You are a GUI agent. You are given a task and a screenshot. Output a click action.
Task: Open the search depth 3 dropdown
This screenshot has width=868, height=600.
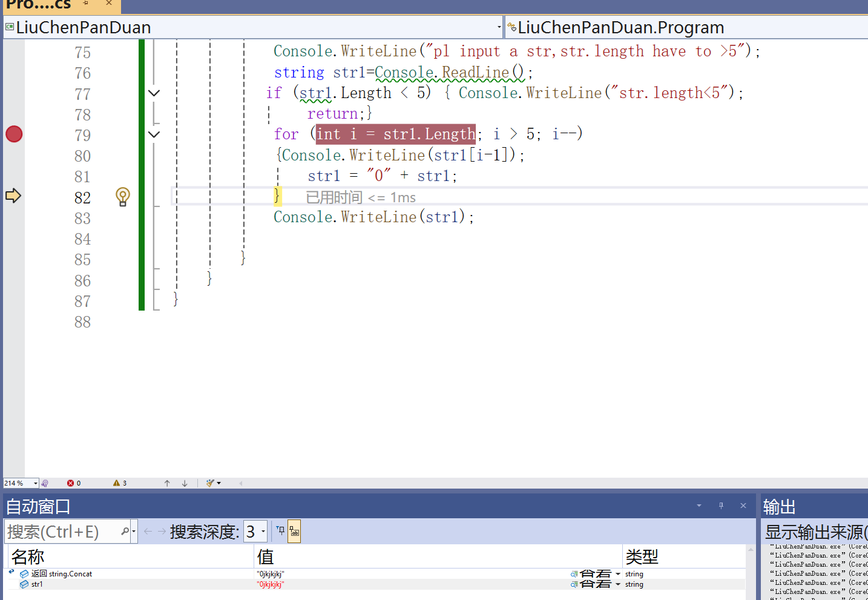[255, 532]
